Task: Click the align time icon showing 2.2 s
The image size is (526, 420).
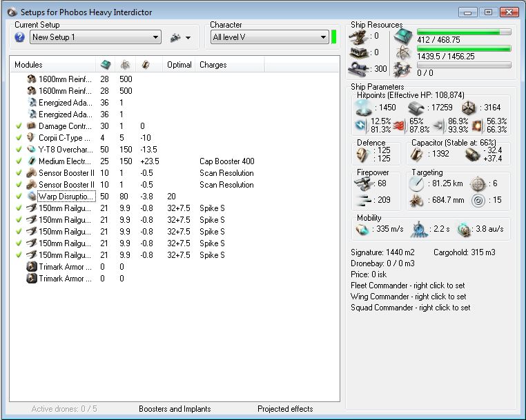Action: click(419, 230)
